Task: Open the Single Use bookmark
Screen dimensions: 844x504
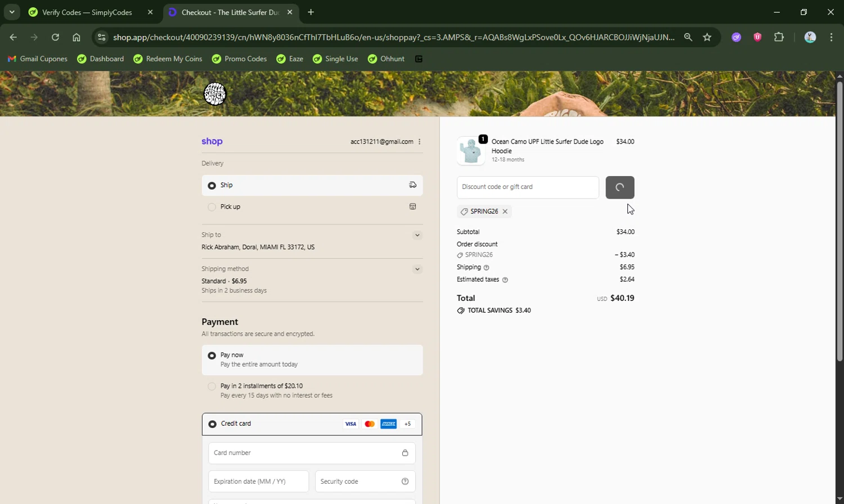Action: coord(335,58)
